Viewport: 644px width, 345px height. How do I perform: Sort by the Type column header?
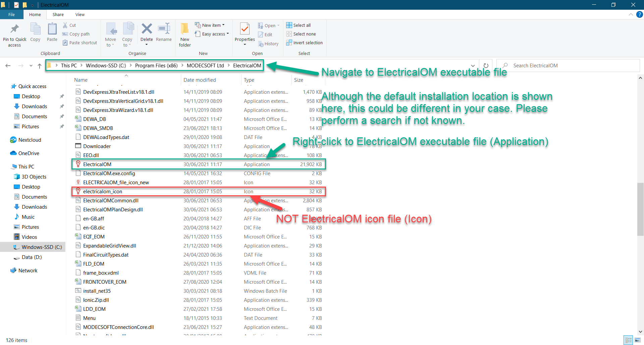tap(266, 80)
